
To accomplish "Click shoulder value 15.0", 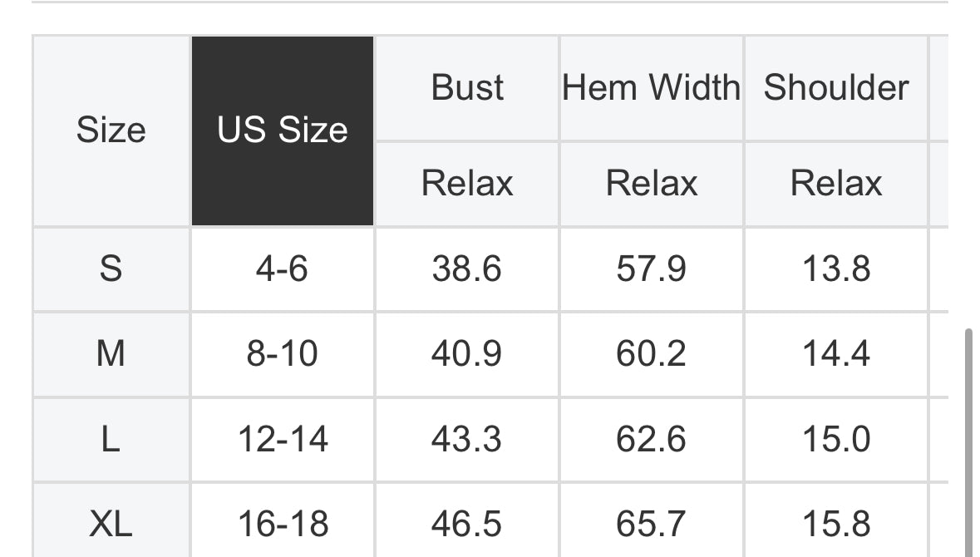I will [x=836, y=439].
